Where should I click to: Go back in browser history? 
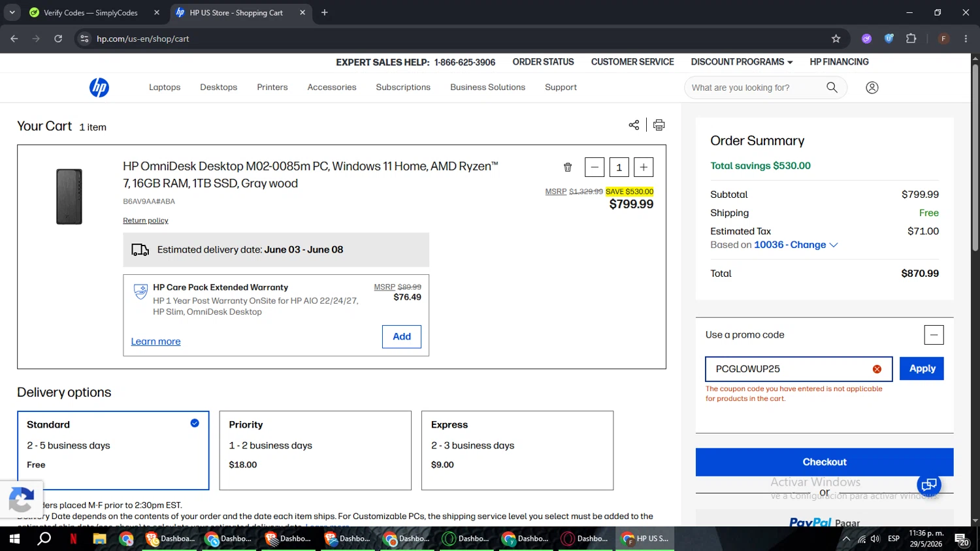14,39
